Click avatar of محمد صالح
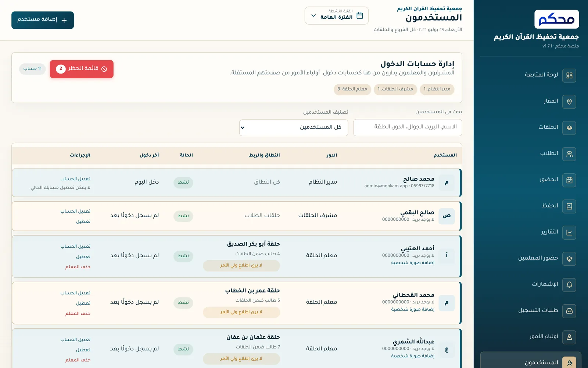Image resolution: width=588 pixels, height=368 pixels. 447,182
